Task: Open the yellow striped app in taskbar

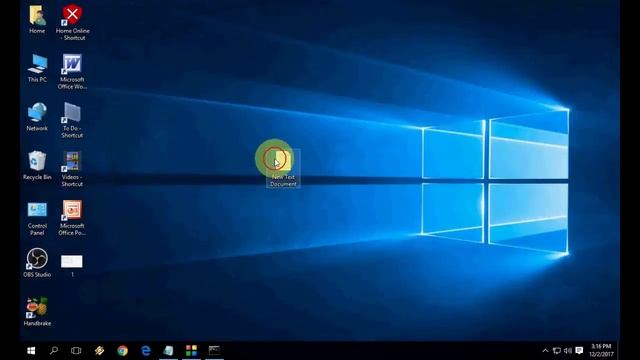Action: tap(99, 351)
